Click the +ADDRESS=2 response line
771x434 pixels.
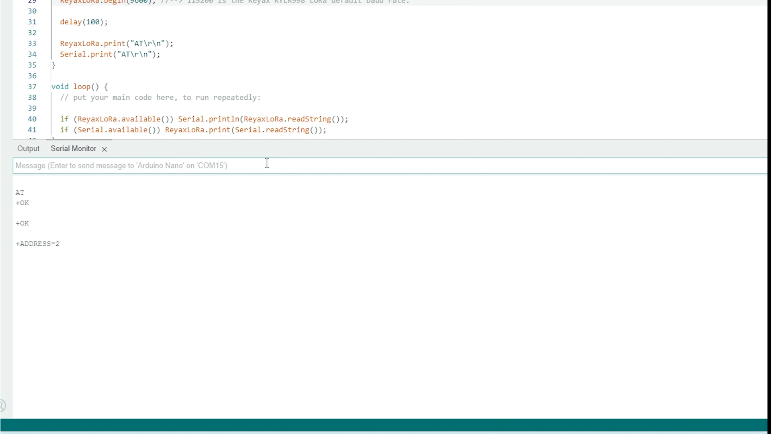[x=38, y=243]
